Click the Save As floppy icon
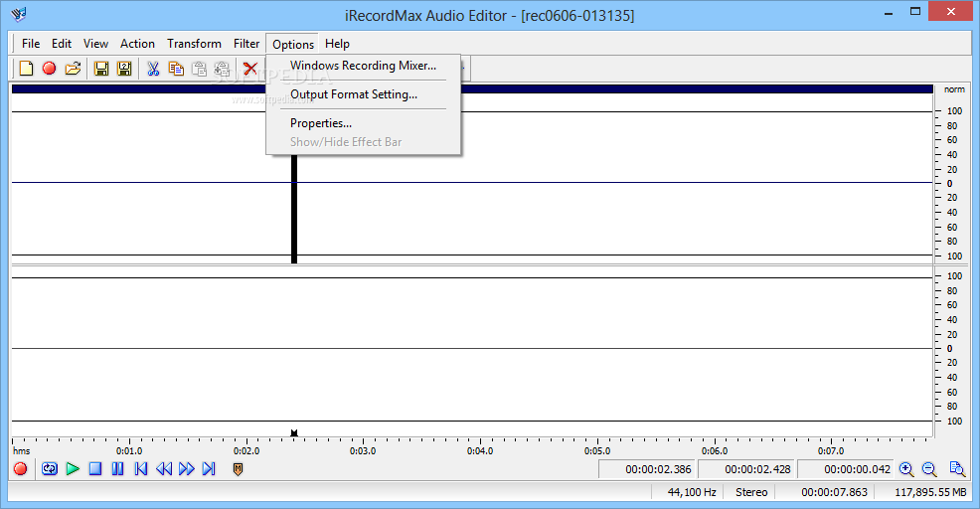The height and width of the screenshot is (509, 980). click(x=124, y=69)
